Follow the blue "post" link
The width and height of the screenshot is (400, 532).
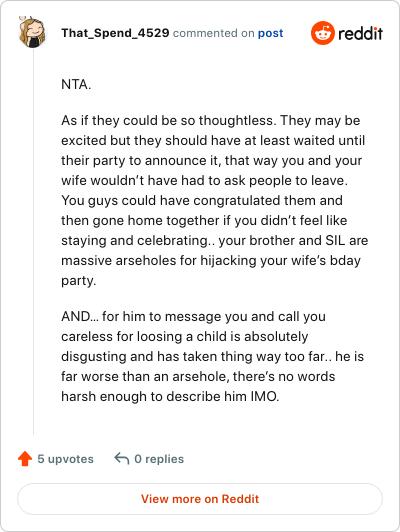pyautogui.click(x=270, y=33)
